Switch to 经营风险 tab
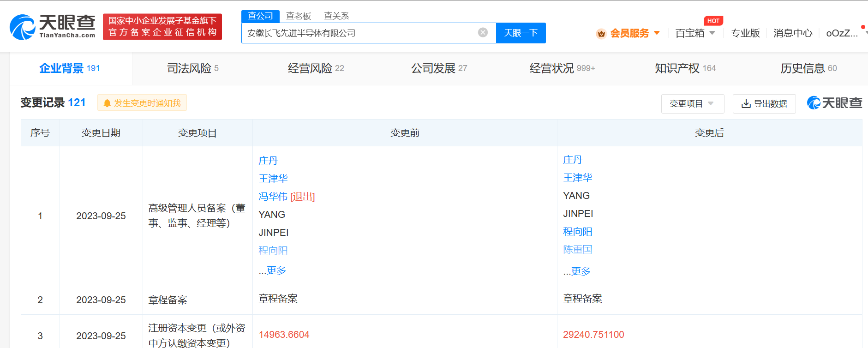This screenshot has width=868, height=348. pos(316,68)
